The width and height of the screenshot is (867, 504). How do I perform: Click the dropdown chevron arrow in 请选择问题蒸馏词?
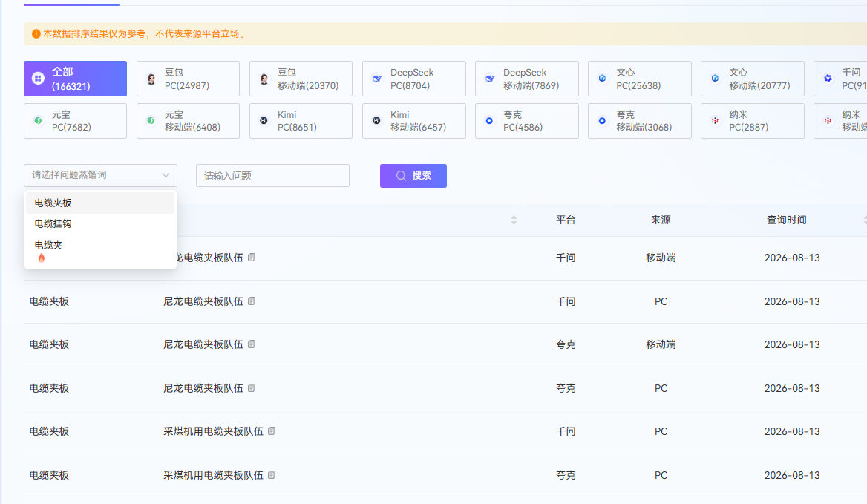pos(166,175)
